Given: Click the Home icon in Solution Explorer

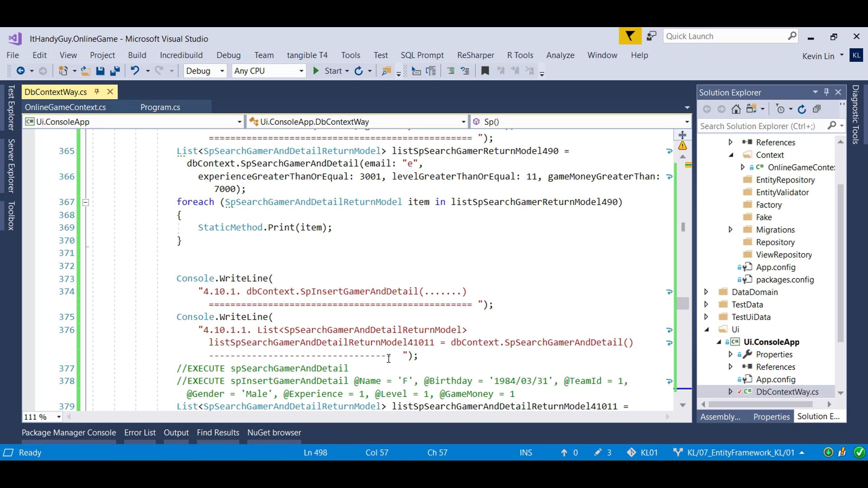Looking at the screenshot, I should (736, 109).
